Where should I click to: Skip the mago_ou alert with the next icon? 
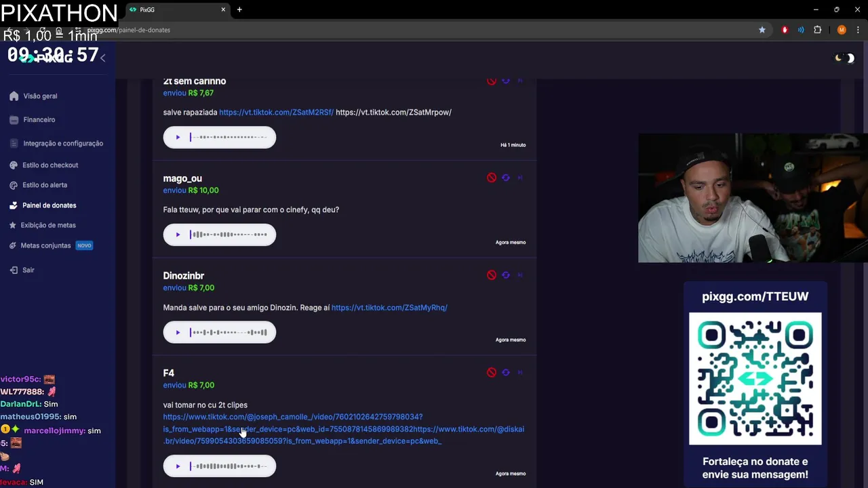[x=520, y=178]
